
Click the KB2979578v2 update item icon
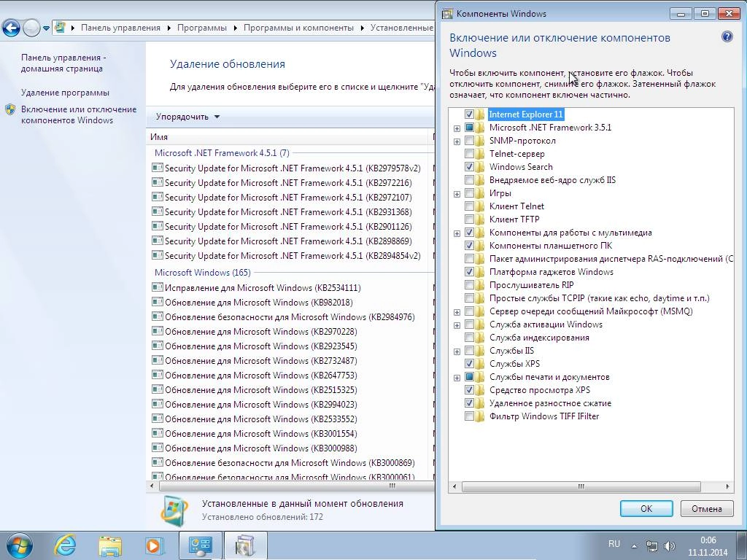(x=158, y=168)
